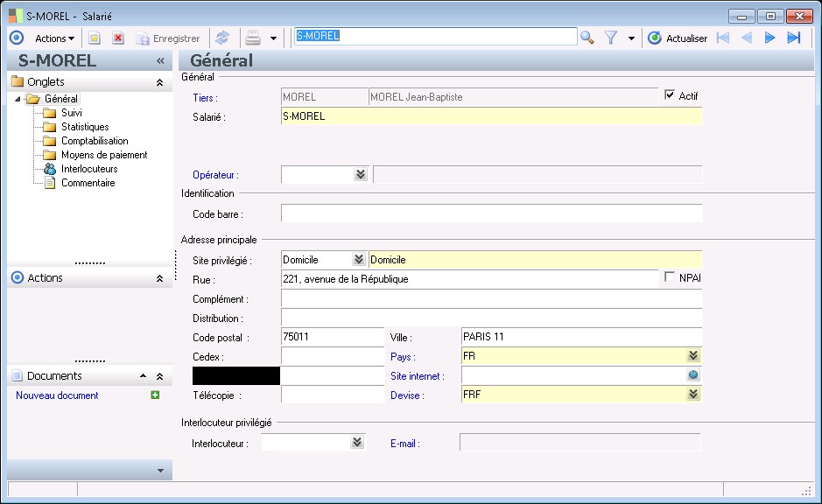Uncheck the Actif checkbox
Image resolution: width=822 pixels, height=504 pixels.
(x=671, y=95)
